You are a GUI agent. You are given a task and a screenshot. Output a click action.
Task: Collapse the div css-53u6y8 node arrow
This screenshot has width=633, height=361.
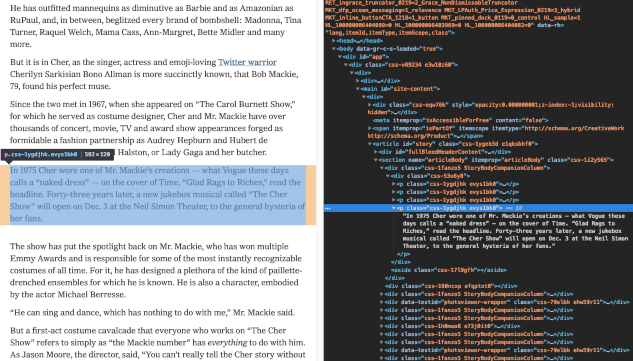pyautogui.click(x=388, y=176)
